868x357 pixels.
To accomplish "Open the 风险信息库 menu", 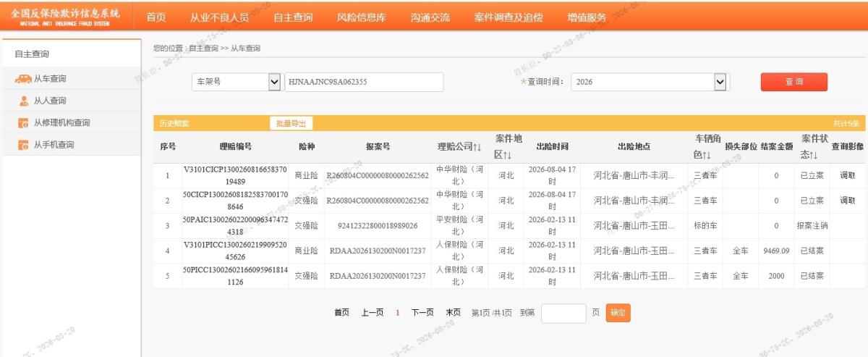I will (x=362, y=17).
